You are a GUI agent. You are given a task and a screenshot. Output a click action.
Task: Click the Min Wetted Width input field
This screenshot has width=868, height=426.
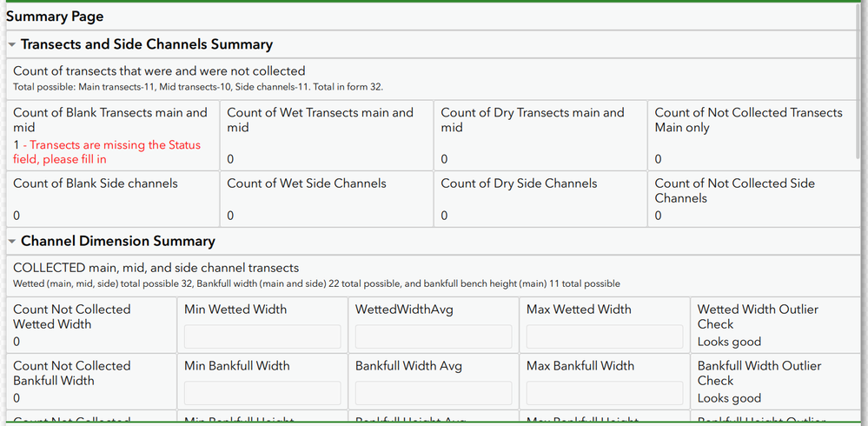(262, 336)
